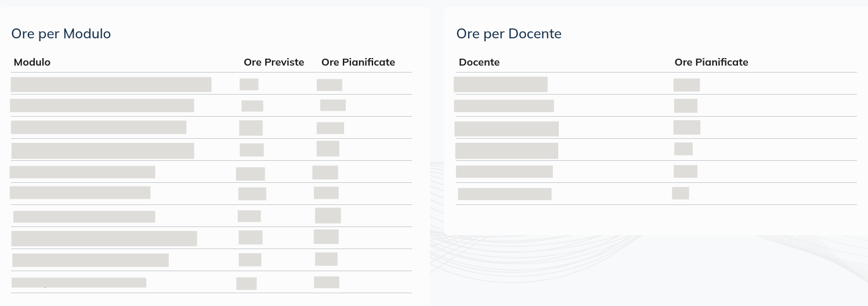Image resolution: width=868 pixels, height=306 pixels.
Task: Click the Ore per Modulo title
Action: point(61,34)
